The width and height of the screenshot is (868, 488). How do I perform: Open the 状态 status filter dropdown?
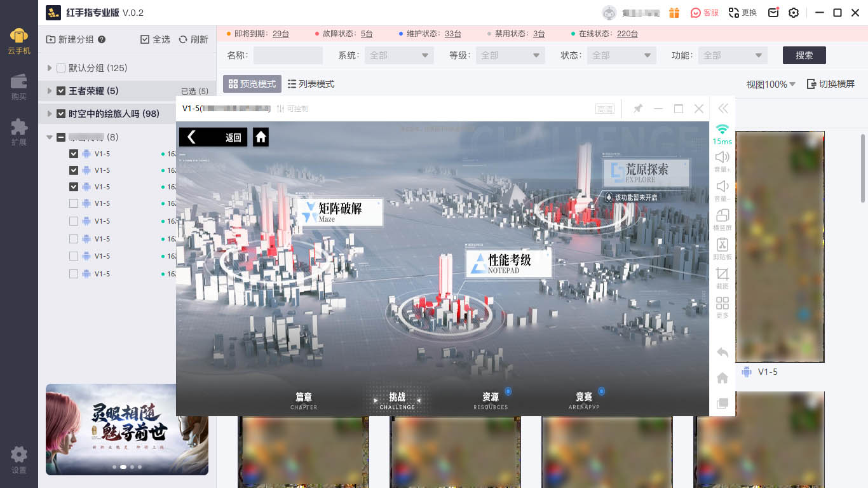pos(621,55)
